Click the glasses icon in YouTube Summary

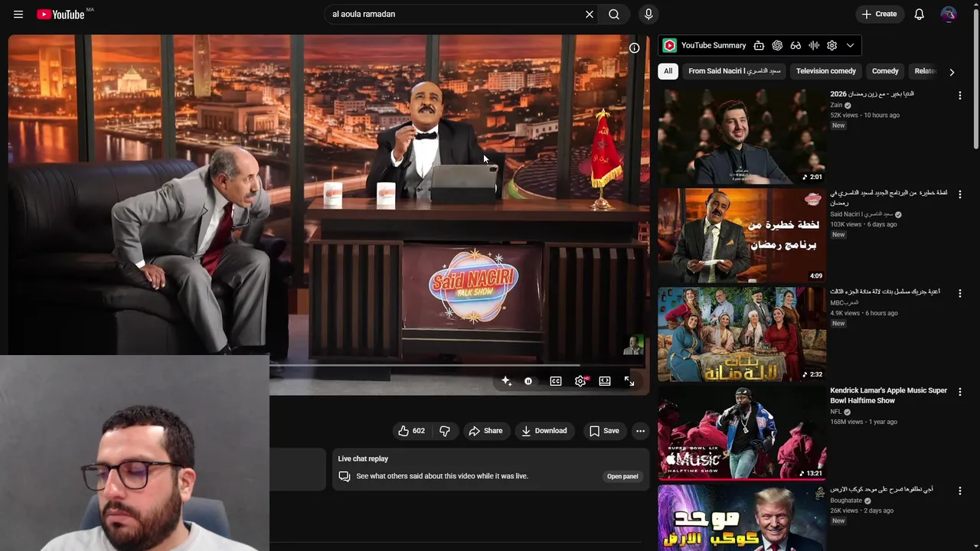(x=795, y=45)
